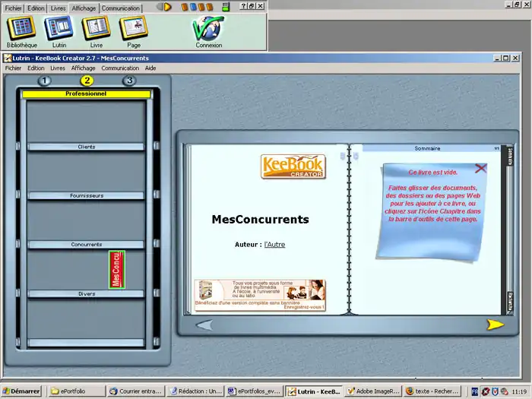Click the l'Autre author link
This screenshot has width=532, height=399.
274,245
